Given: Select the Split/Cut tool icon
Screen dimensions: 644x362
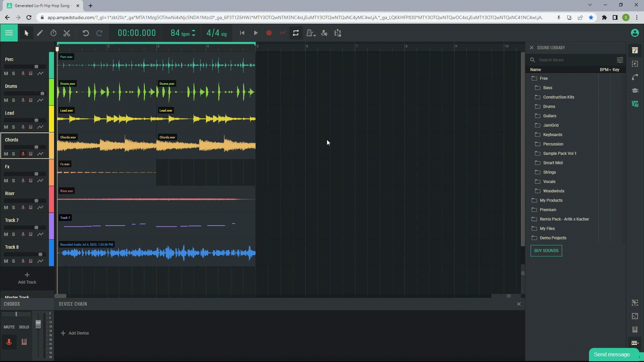Looking at the screenshot, I should pos(67,33).
